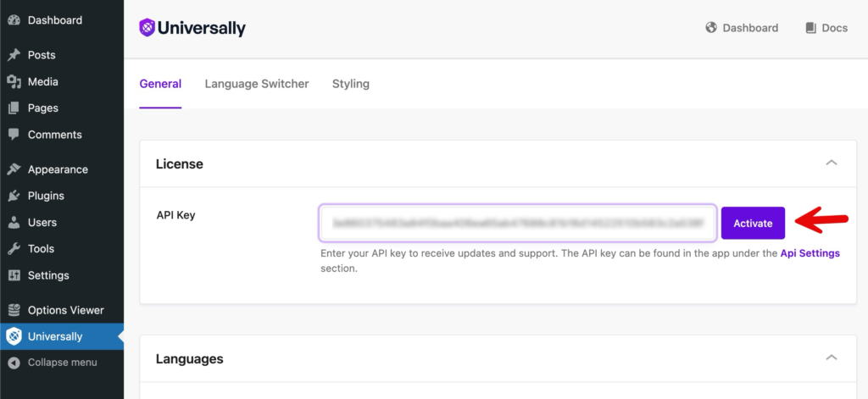
Task: Follow the Api Settings link
Action: [810, 253]
